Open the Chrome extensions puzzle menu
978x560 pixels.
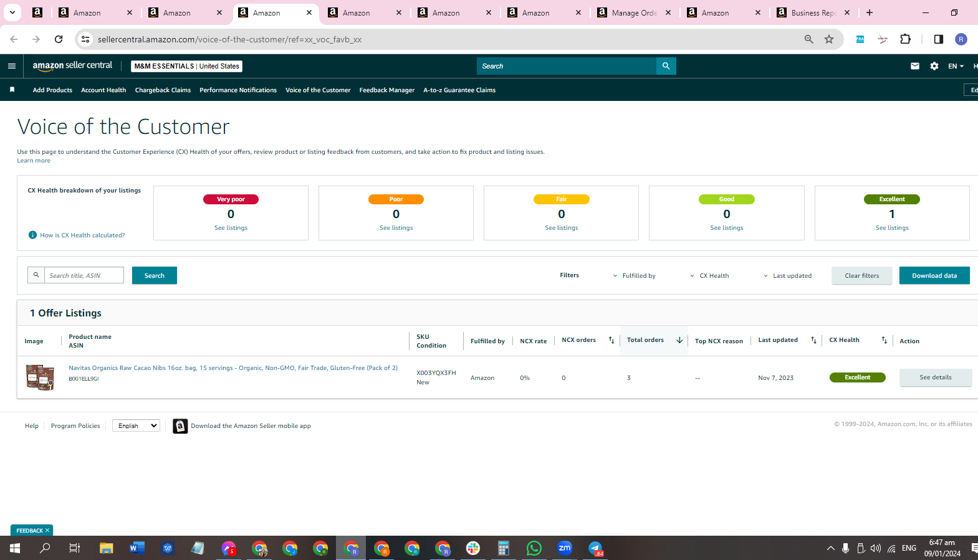point(906,39)
